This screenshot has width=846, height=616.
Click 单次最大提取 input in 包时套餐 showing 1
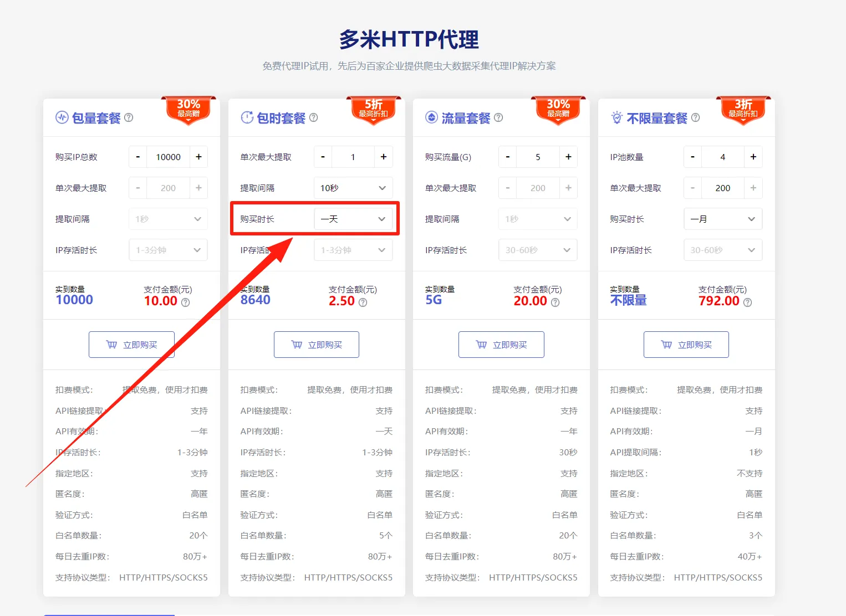coord(353,157)
